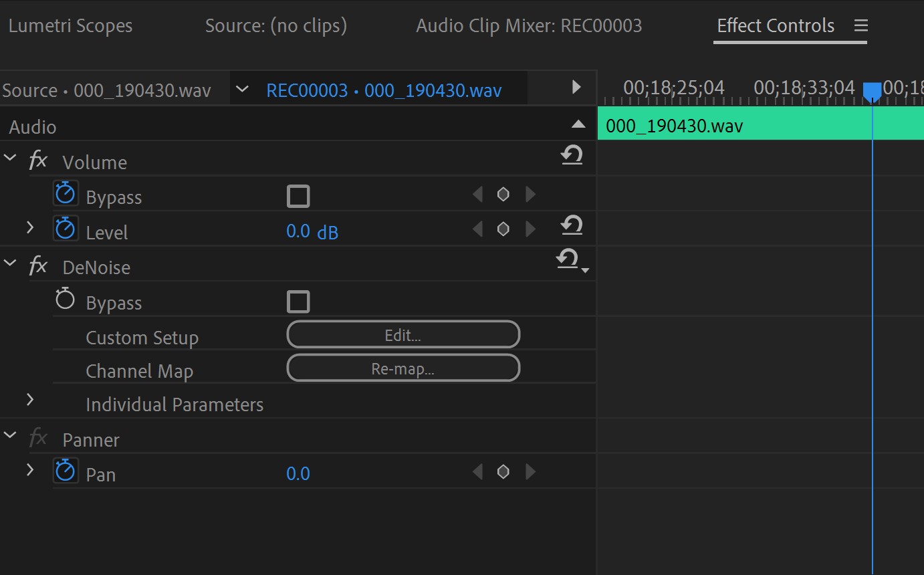Collapse the DeNoise effect group
Screen dimensions: 924x575
point(10,263)
